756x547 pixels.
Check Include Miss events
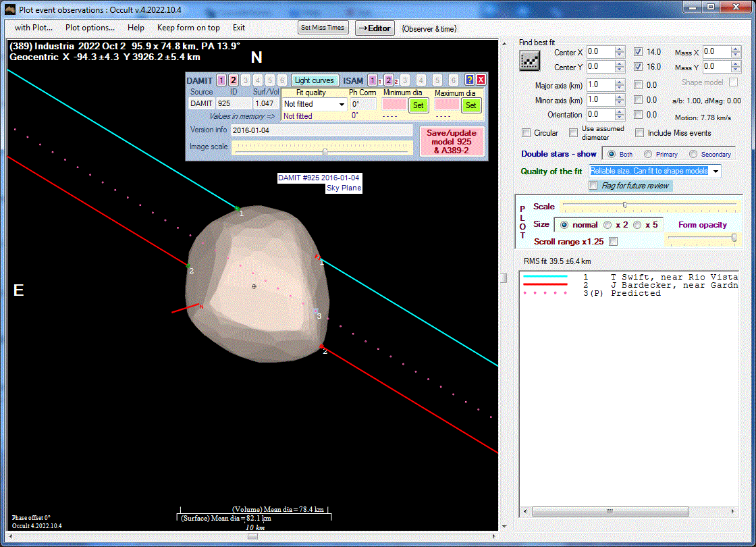[x=640, y=133]
